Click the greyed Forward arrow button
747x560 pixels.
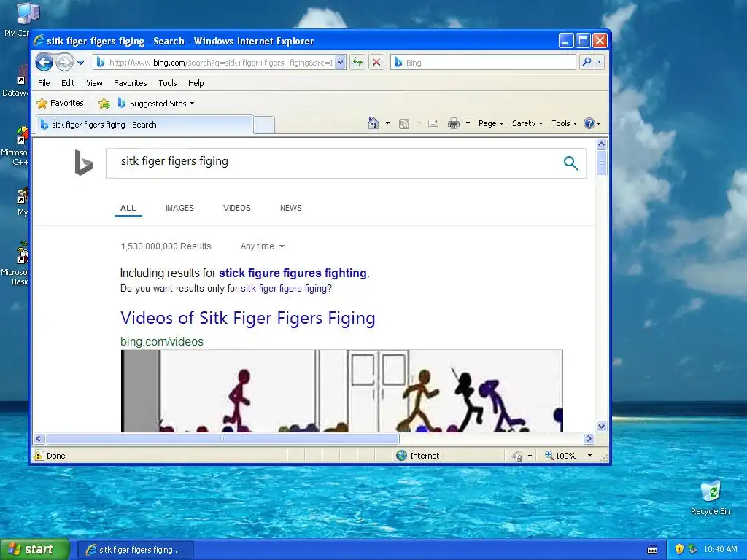click(64, 63)
